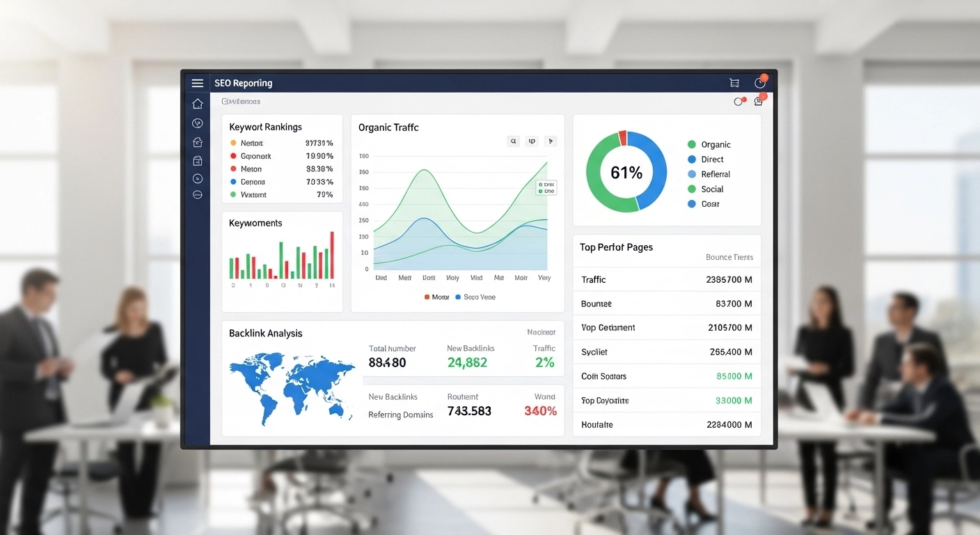Click the clock icon in the sidebar
The width and height of the screenshot is (980, 535).
point(197,123)
